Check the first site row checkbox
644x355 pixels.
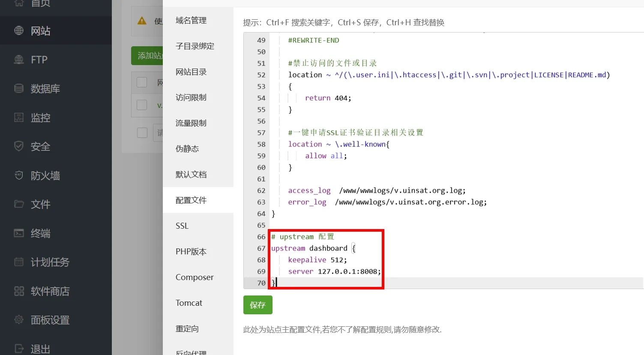tap(142, 105)
